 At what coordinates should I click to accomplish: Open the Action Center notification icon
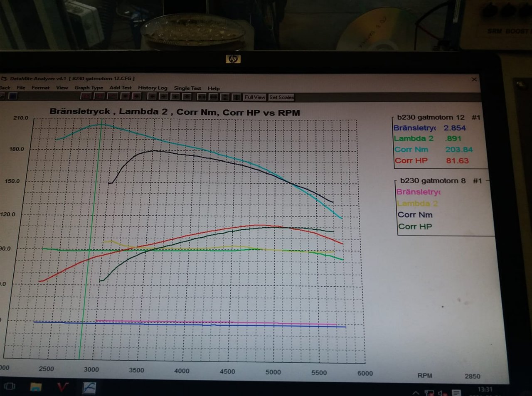pos(456,393)
